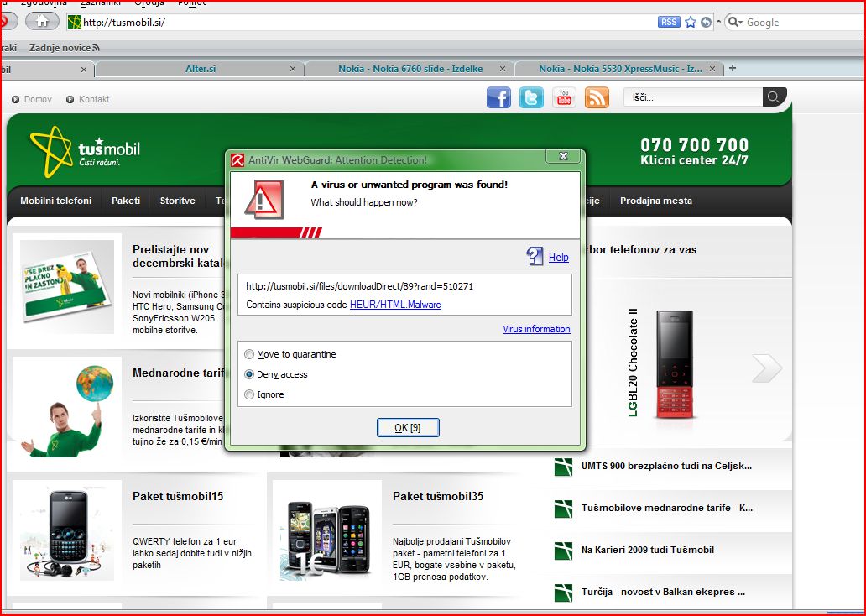
Task: Open the Twitter icon on the Tušmobil site
Action: [x=531, y=98]
